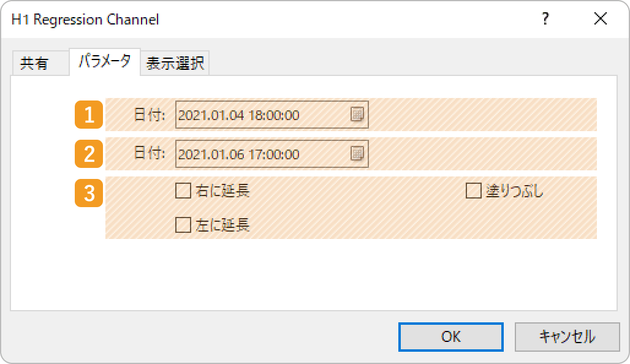Click the question mark help icon
This screenshot has height=364, width=630.
point(545,18)
